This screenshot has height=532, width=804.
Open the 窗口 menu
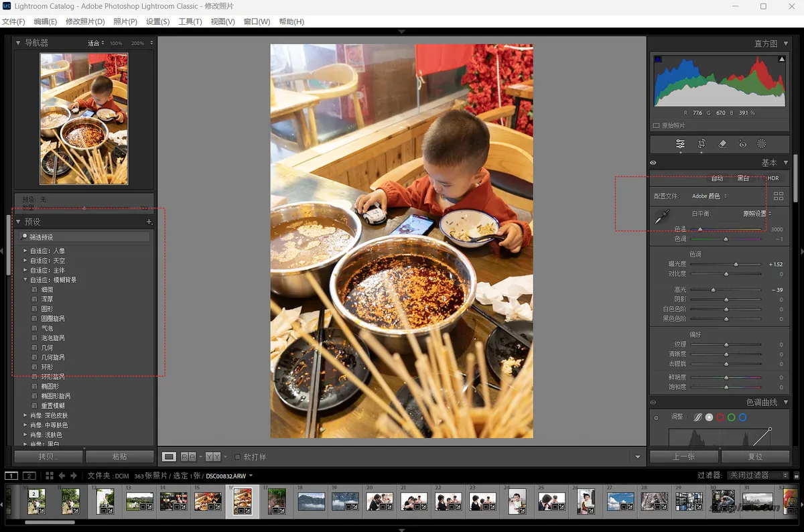point(256,21)
